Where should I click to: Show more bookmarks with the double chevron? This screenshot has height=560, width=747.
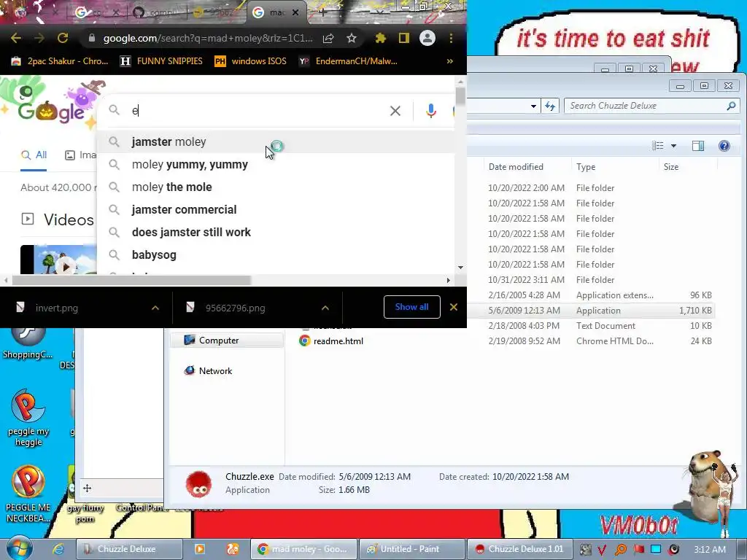[449, 61]
